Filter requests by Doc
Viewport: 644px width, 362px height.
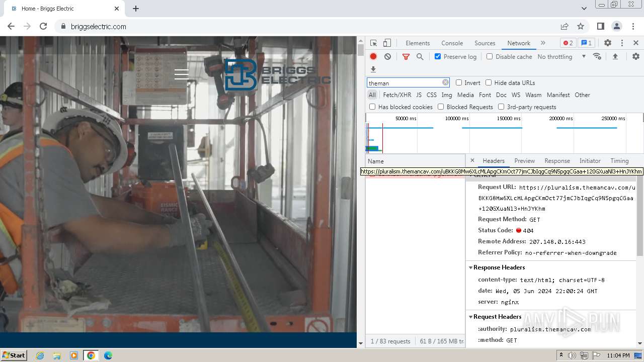coord(501,95)
